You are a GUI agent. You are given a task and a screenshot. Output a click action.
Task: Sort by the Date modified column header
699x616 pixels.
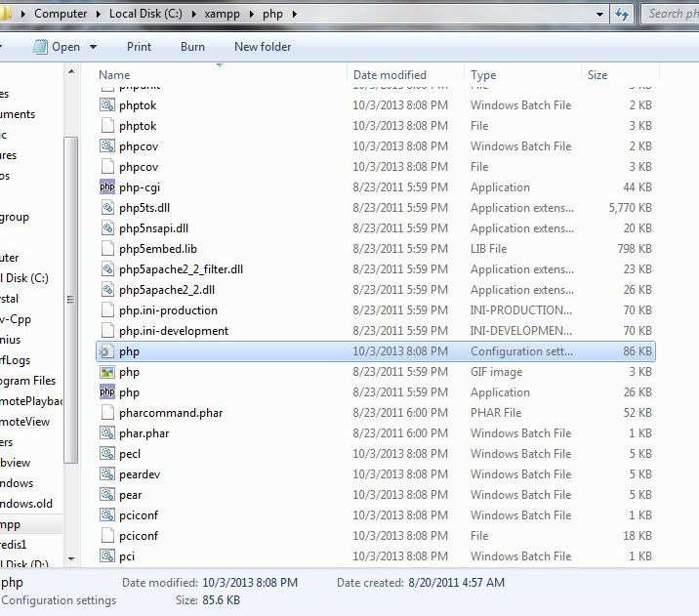coord(390,75)
